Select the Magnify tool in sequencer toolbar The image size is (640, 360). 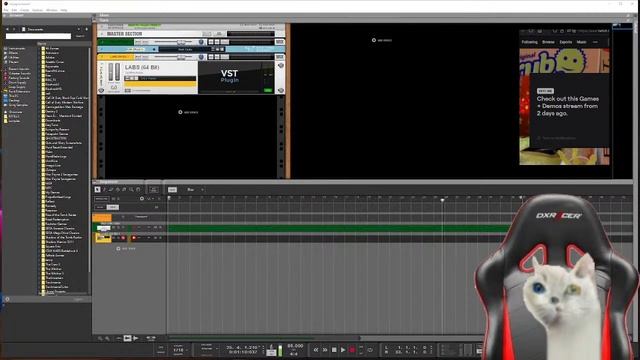point(131,189)
